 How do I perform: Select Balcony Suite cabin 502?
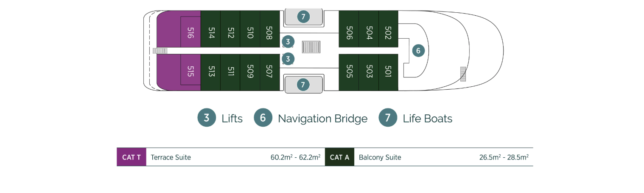(388, 32)
